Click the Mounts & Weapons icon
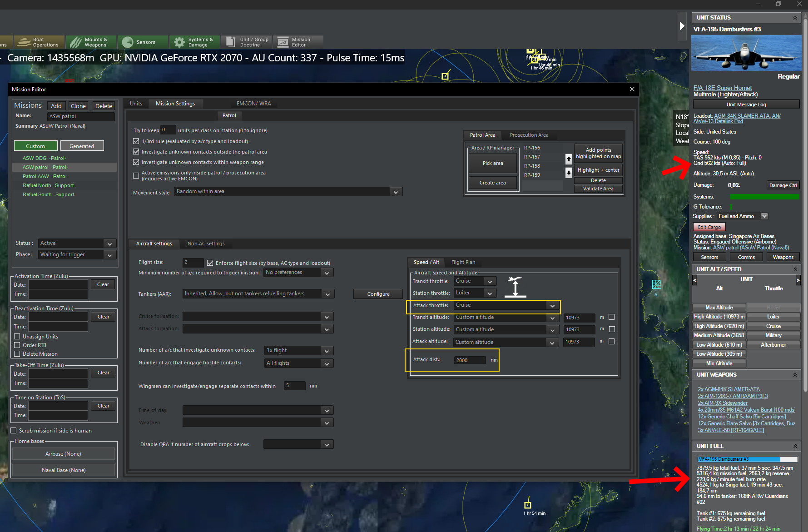 tap(75, 42)
